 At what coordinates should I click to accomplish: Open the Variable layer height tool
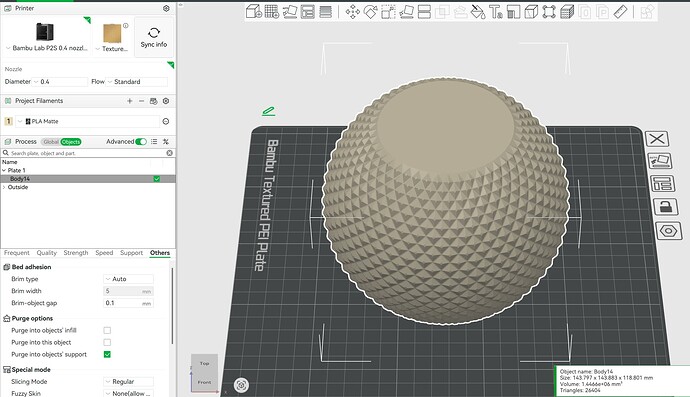pyautogui.click(x=326, y=11)
